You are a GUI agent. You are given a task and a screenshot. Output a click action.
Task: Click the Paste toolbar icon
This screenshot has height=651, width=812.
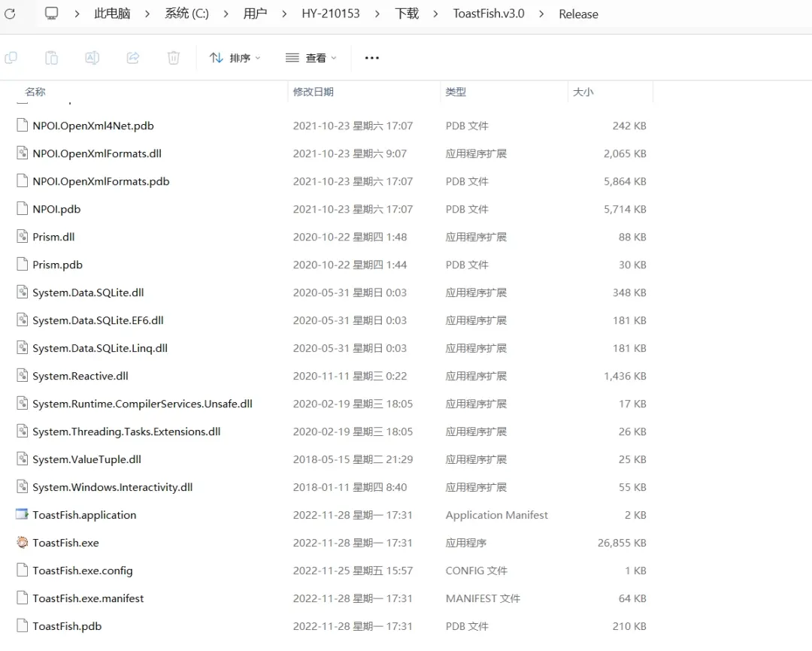coord(51,57)
